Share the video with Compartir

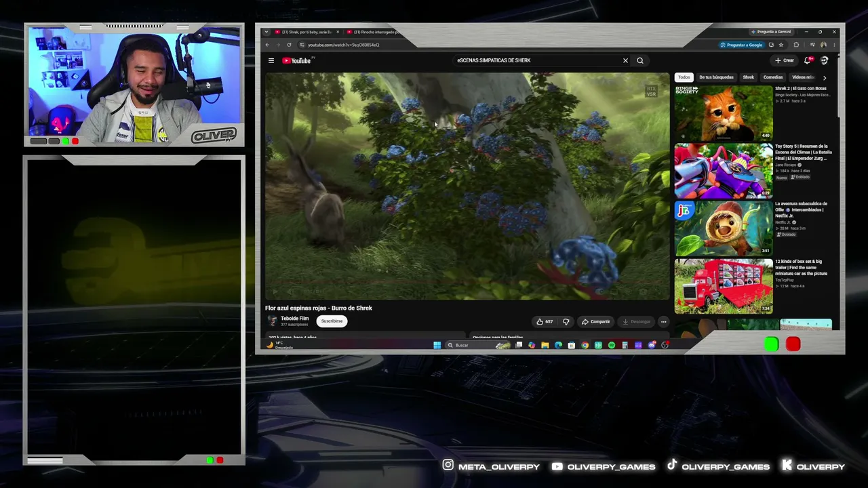click(597, 321)
